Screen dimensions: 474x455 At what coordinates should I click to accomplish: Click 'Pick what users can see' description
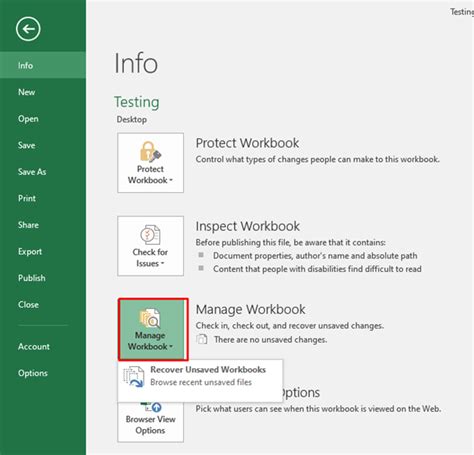(x=318, y=409)
